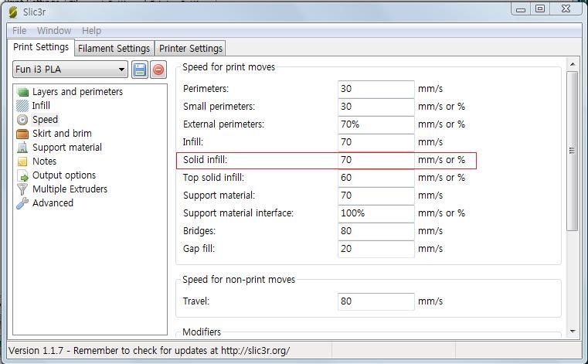Screen dimensions: 588x364
Task: Switch to Filament Settings tab
Action: [114, 49]
